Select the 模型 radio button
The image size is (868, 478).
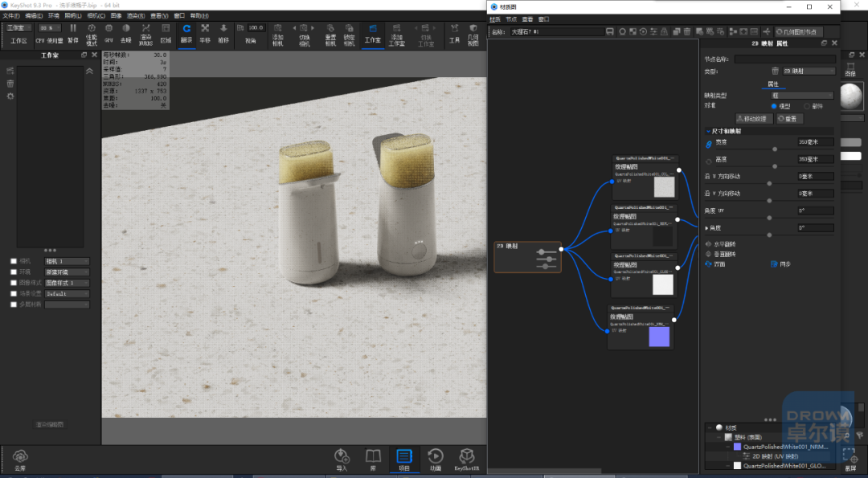click(774, 106)
